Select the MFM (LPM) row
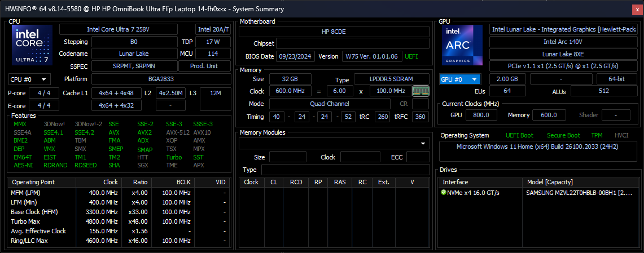 coord(119,193)
